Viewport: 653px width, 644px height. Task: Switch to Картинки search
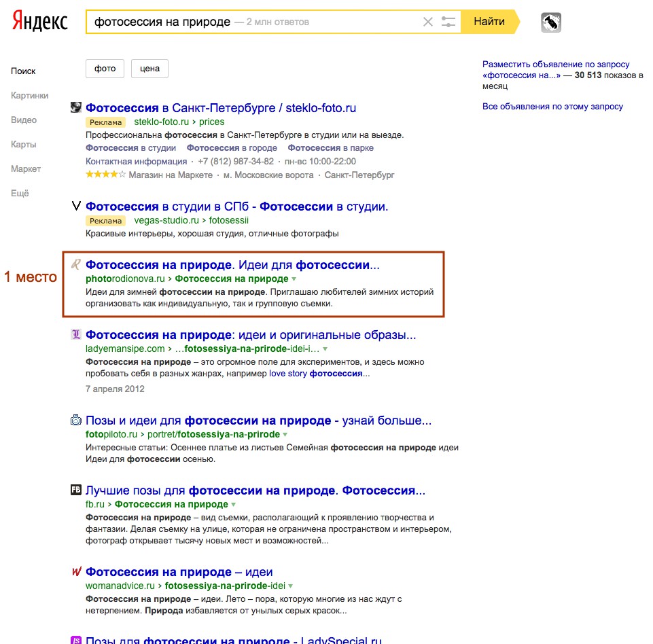(30, 95)
